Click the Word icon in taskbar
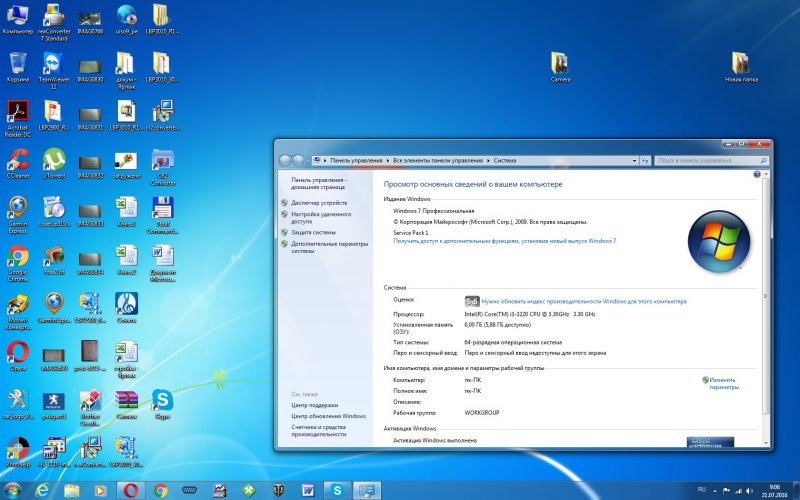 point(308,490)
